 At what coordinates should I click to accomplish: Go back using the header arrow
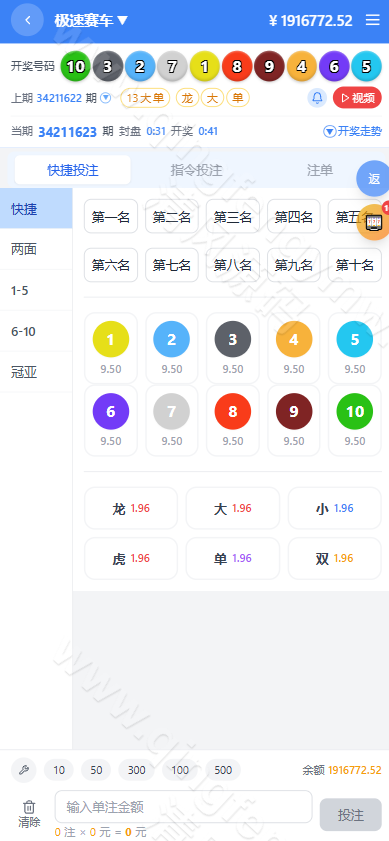pyautogui.click(x=27, y=20)
